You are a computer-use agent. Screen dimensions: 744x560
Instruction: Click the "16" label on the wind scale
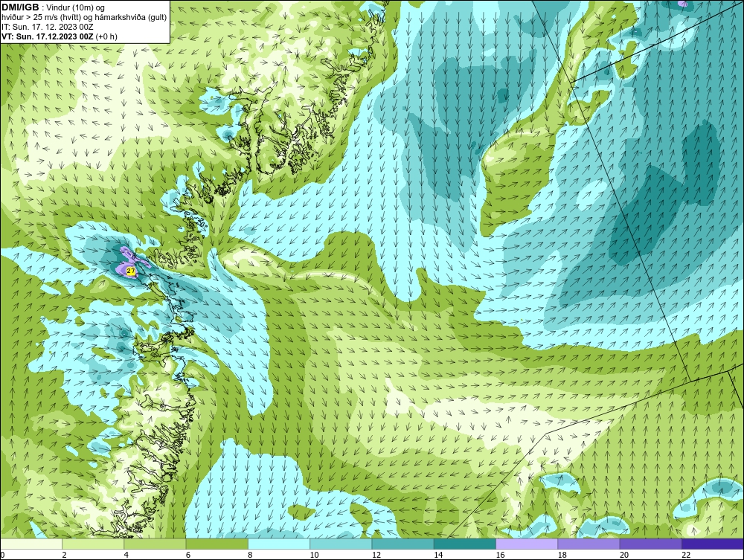pyautogui.click(x=500, y=556)
